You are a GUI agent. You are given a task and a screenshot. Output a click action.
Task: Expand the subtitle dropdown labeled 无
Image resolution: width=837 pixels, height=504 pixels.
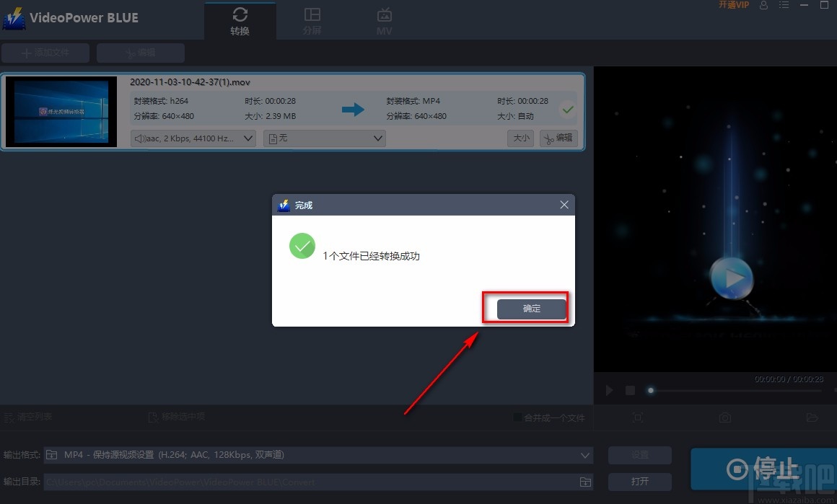pos(324,138)
